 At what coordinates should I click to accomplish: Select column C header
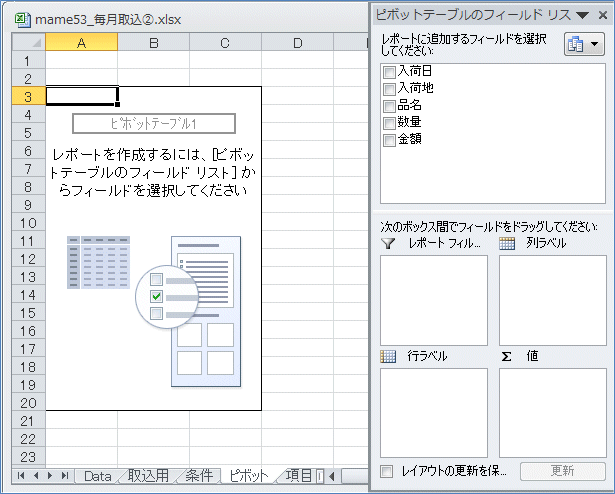226,42
